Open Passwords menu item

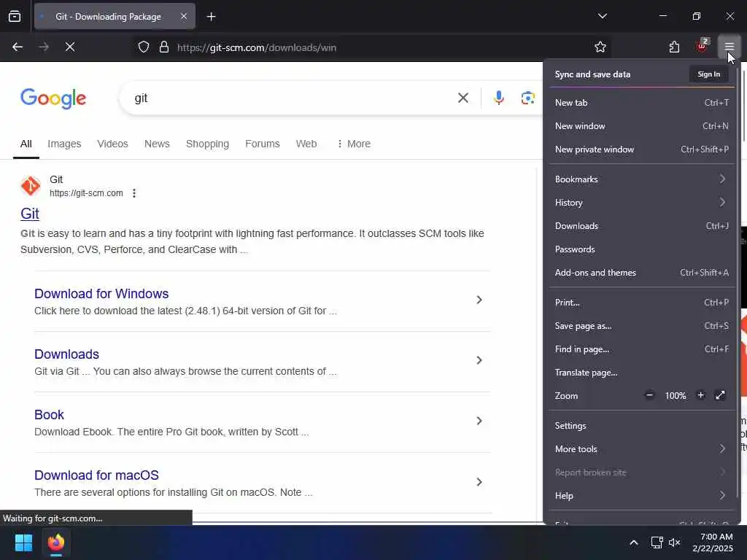(x=642, y=249)
